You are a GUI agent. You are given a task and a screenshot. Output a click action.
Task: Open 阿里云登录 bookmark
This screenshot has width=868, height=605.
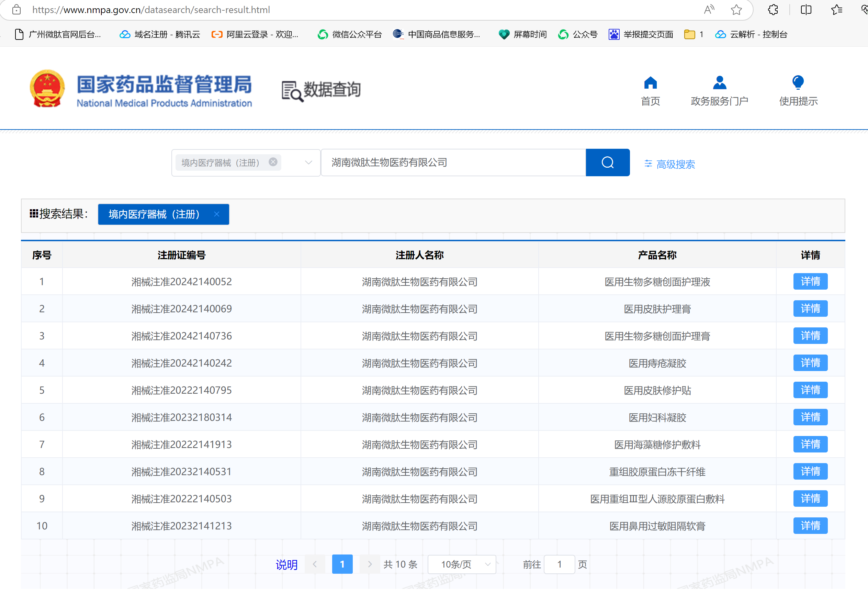pos(255,34)
